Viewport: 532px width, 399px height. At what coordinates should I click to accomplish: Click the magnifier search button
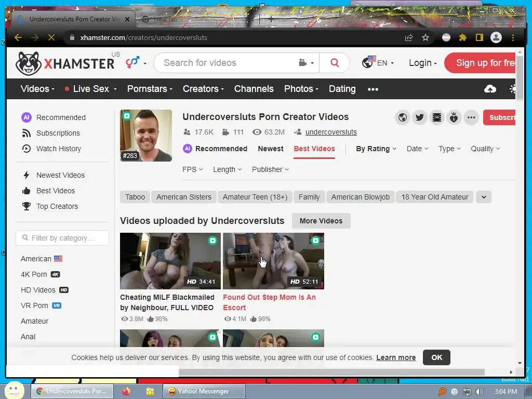pos(335,63)
